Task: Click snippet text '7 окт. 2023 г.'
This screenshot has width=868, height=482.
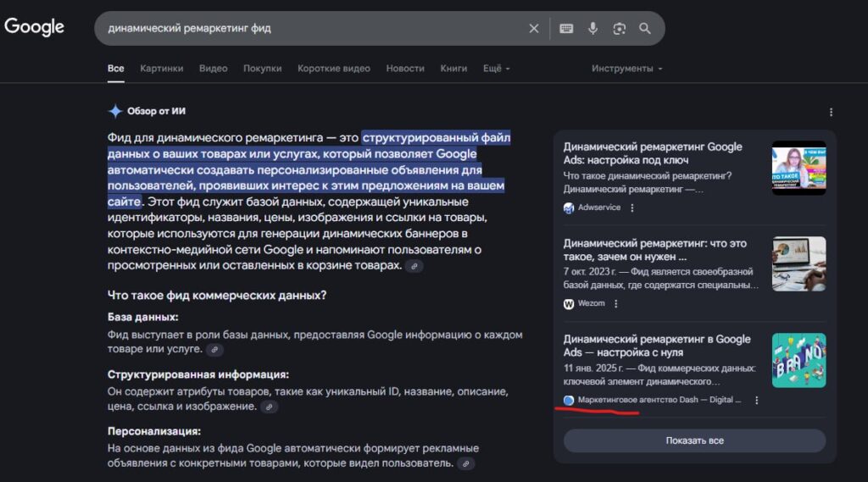Action: coord(590,272)
